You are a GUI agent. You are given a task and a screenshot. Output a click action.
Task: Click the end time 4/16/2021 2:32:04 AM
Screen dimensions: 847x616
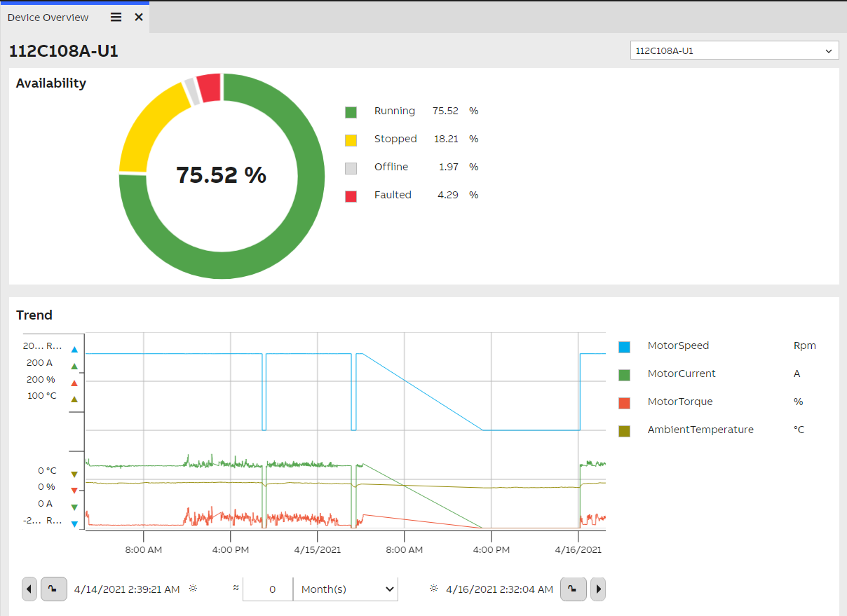499,589
